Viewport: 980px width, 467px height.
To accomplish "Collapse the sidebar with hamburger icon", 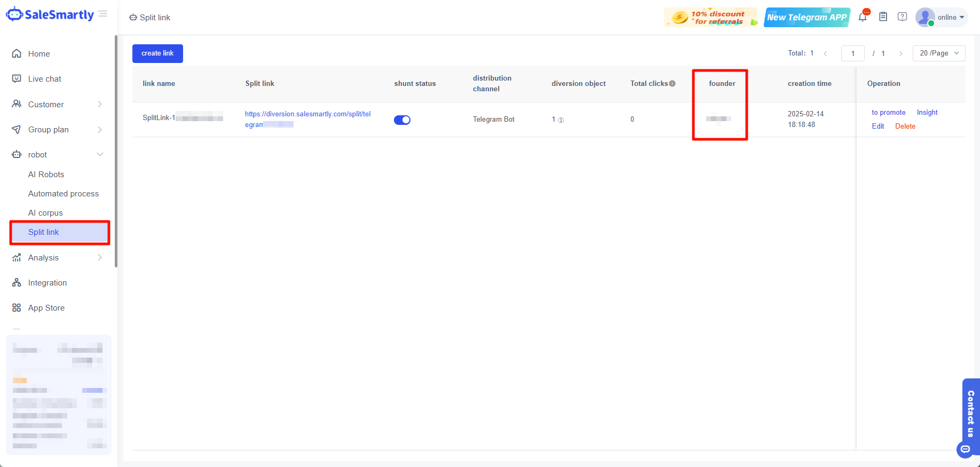I will (103, 14).
